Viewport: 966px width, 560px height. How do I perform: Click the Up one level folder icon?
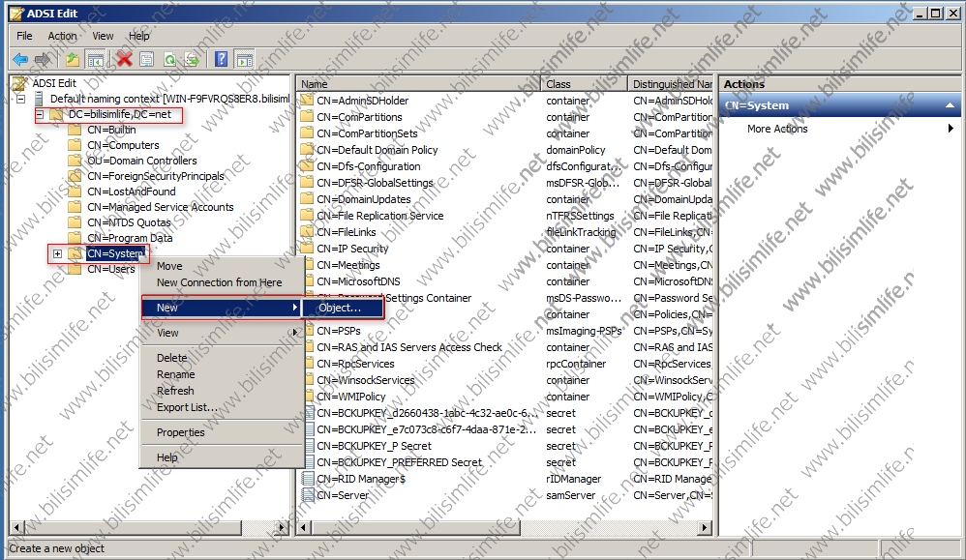[73, 60]
